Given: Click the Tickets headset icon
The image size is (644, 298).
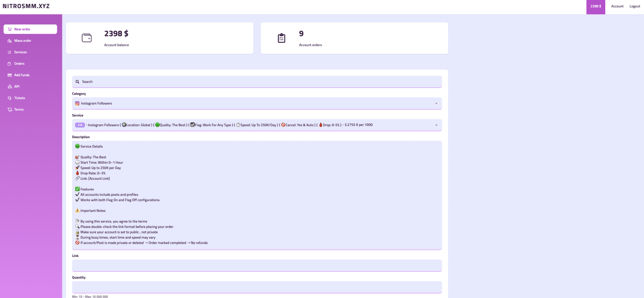Looking at the screenshot, I should (x=10, y=98).
